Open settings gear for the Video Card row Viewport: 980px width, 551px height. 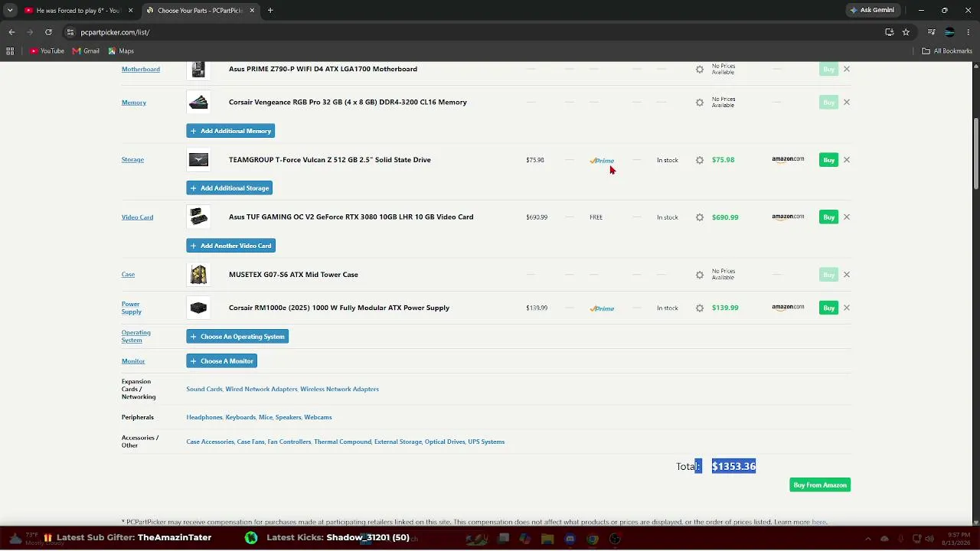(700, 217)
